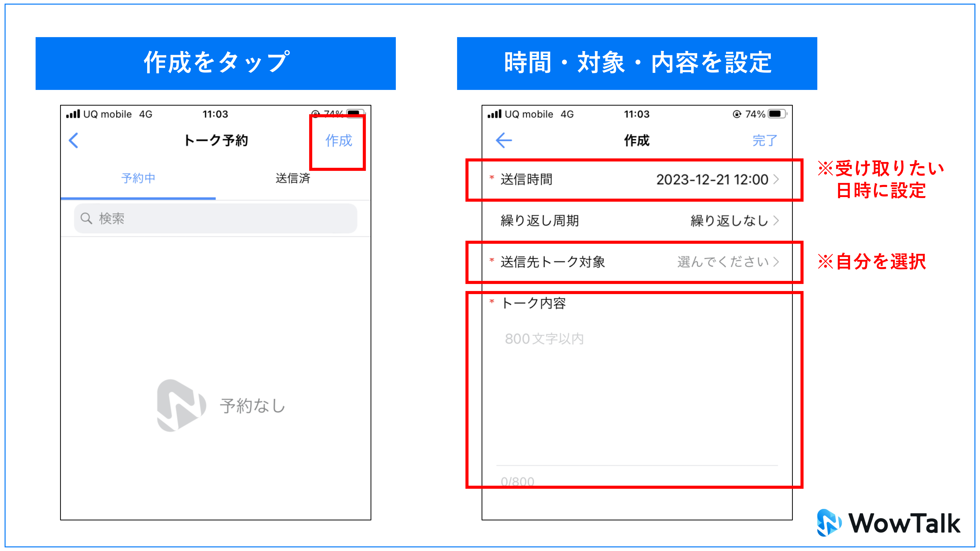
Task: Tap the 2023-12-21 12:00 value
Action: [x=712, y=179]
